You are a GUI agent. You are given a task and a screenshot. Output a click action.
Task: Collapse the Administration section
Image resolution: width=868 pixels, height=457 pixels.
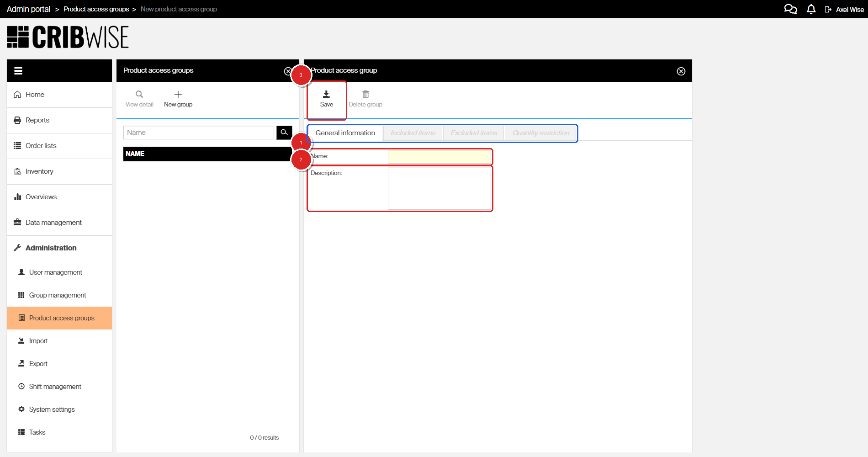51,248
